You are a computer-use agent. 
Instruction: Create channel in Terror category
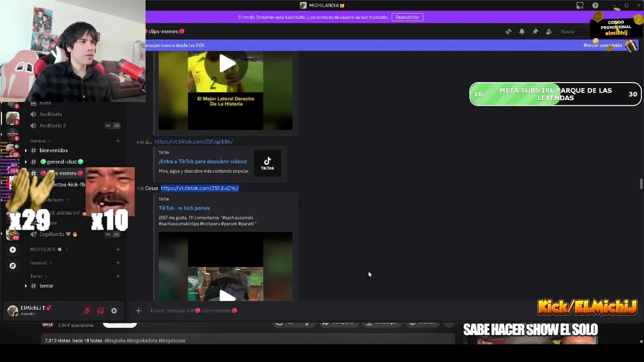pyautogui.click(x=118, y=276)
